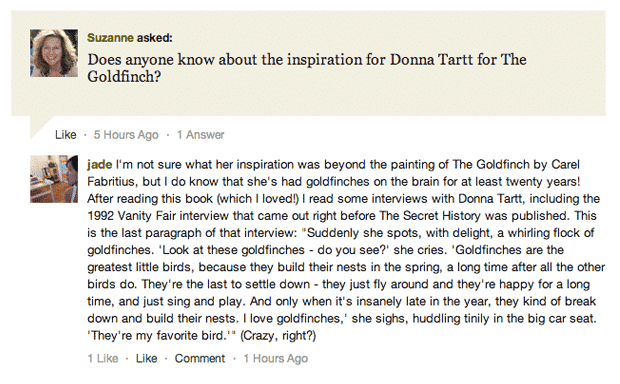Click the word 'asked:' beside Suzanne
The height and width of the screenshot is (384, 620).
click(155, 38)
